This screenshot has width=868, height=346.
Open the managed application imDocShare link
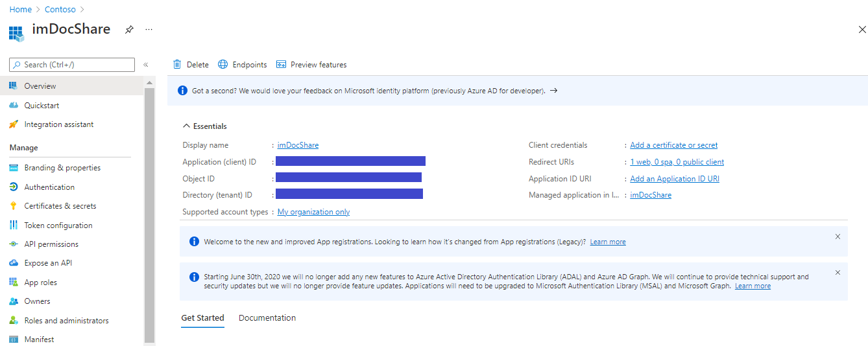[651, 195]
